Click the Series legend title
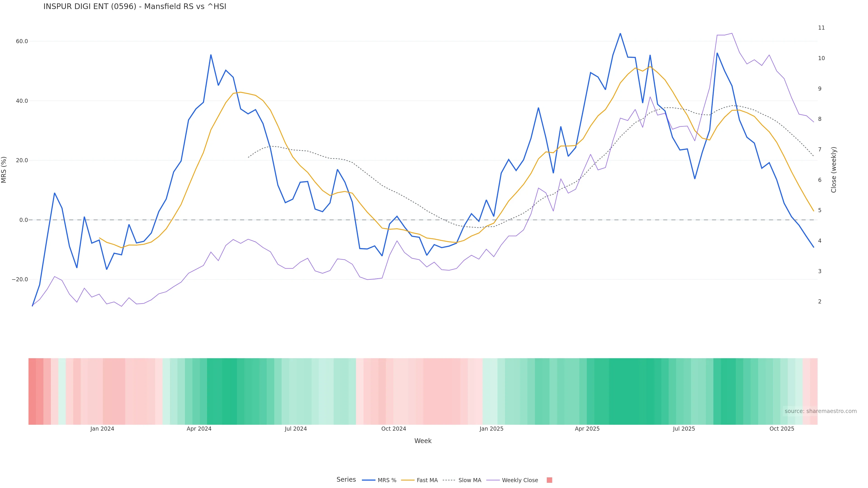868x488 pixels. coord(346,480)
